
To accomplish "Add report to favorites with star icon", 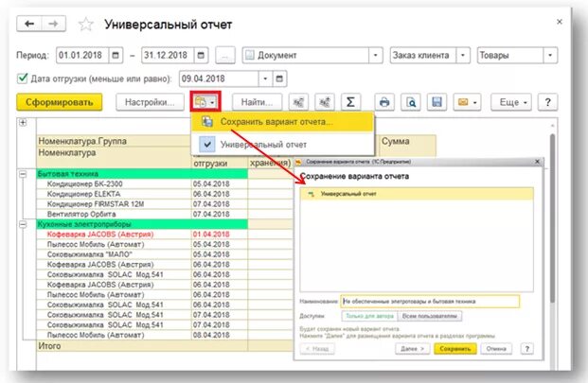I will point(86,25).
